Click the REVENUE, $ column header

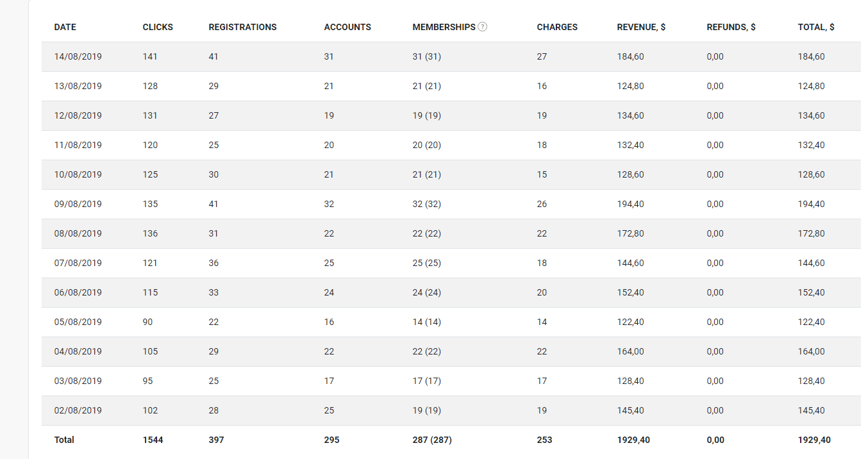[641, 27]
